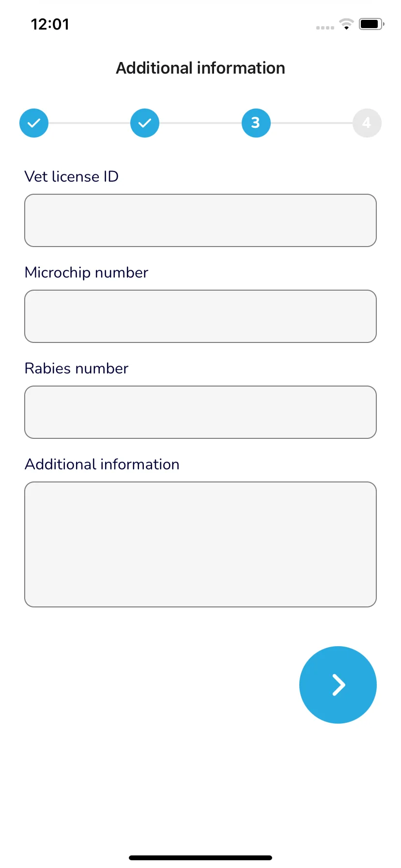The image size is (401, 868).
Task: Tap the first completed step checkmark
Action: (34, 123)
